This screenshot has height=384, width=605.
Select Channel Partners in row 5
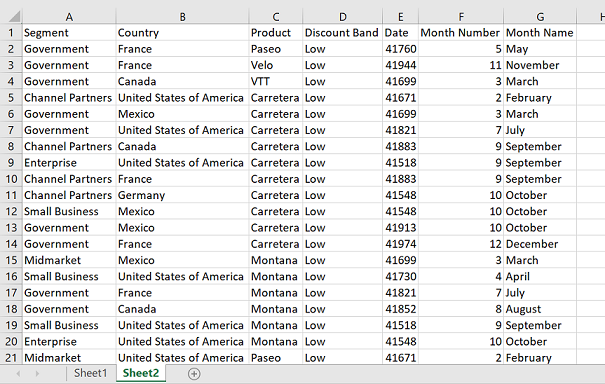69,98
